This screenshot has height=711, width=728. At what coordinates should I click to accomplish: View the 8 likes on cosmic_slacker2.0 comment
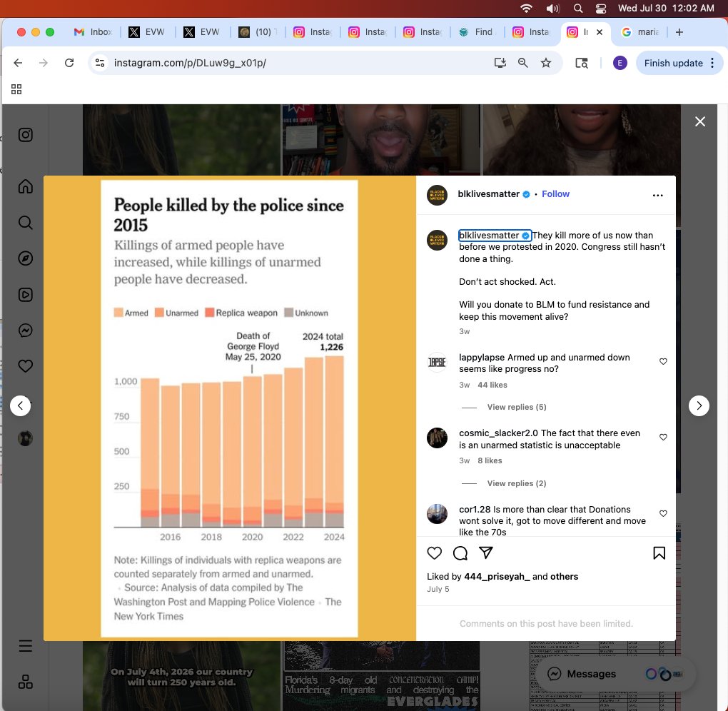(x=490, y=460)
